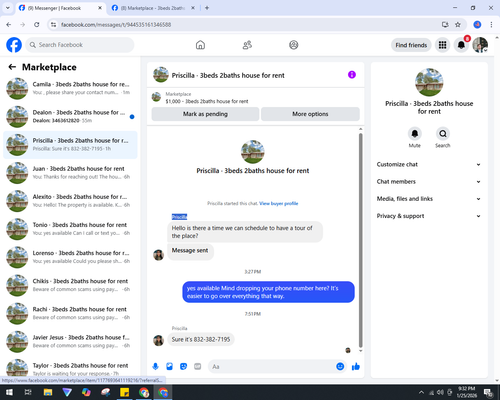Open the Menu grid icon
Screen dimensions: 500x400
pos(442,45)
